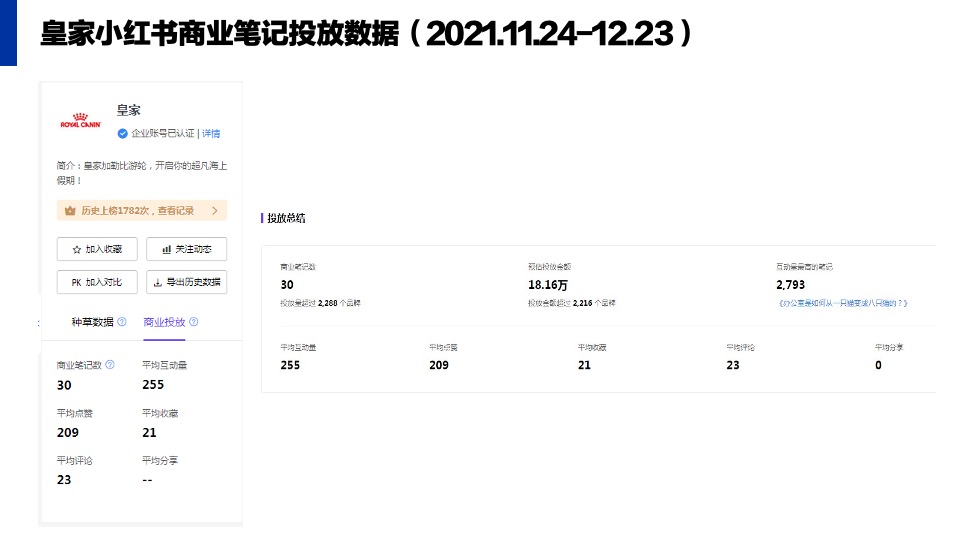Expand the history banner chevron arrow

tap(215, 211)
